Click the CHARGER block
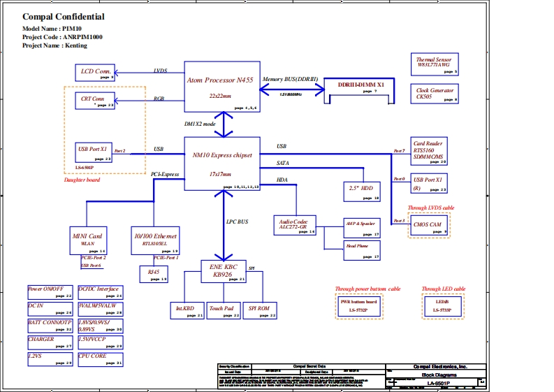The image size is (554, 392). [50, 342]
